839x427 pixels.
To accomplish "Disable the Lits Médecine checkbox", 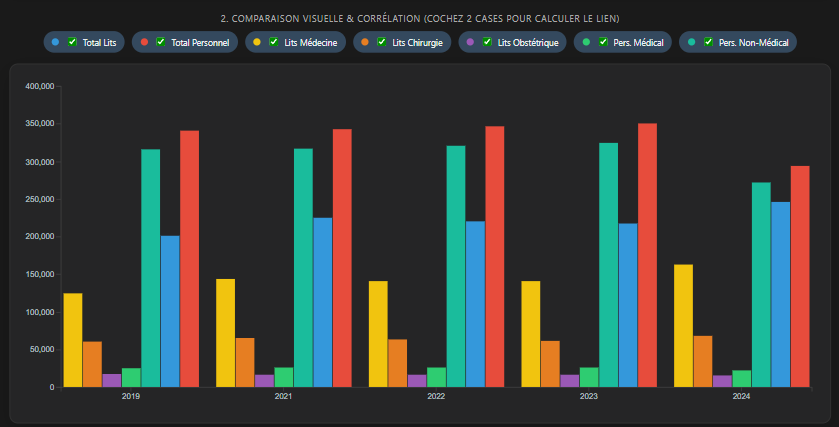I will click(x=276, y=42).
